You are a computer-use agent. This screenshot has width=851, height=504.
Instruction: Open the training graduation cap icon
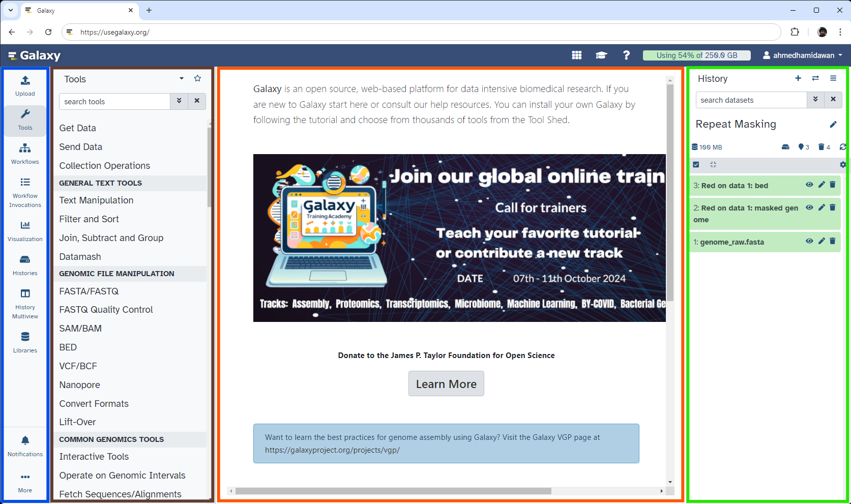601,55
